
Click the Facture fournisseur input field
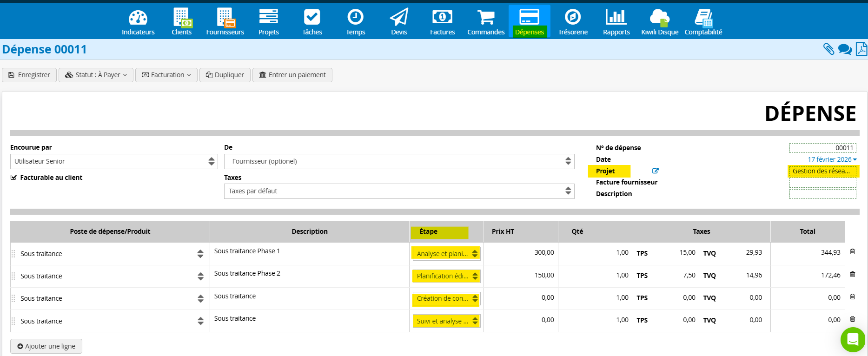822,183
